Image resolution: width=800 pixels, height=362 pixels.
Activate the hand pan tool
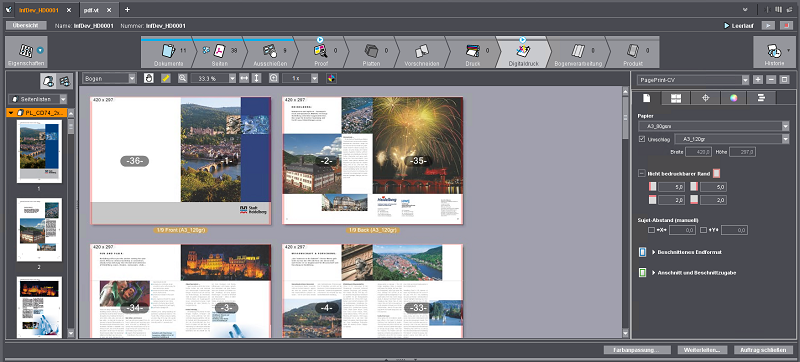tap(148, 79)
